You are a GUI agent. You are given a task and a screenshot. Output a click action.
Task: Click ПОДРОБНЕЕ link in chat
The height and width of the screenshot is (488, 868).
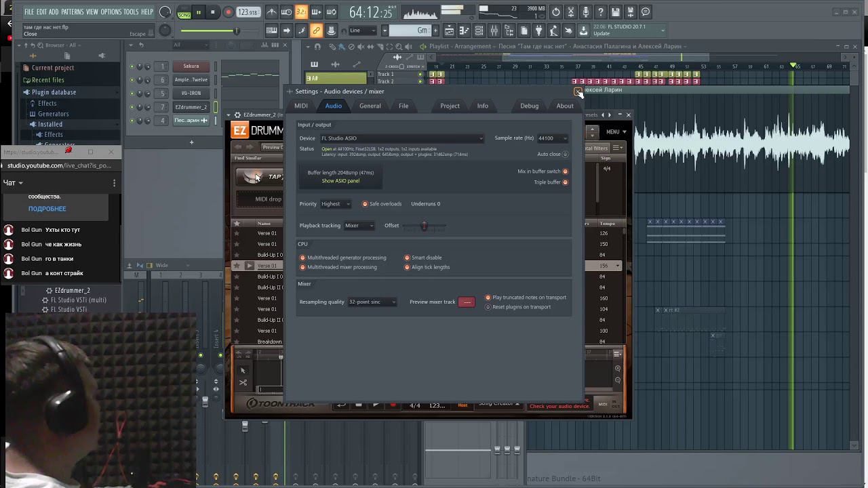pyautogui.click(x=47, y=209)
